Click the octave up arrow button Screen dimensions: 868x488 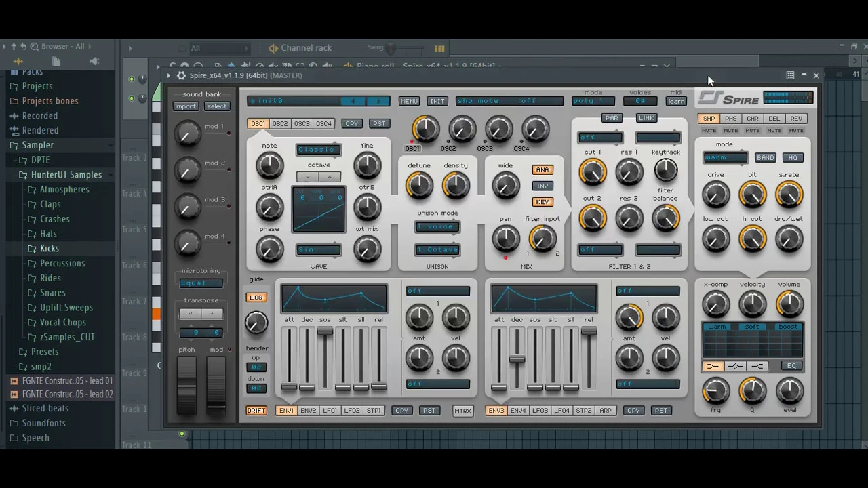[x=330, y=177]
